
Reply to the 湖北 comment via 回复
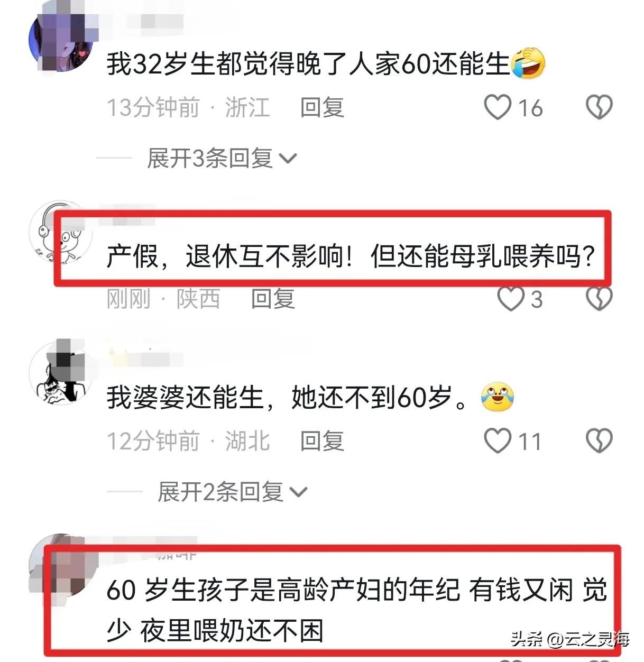coord(323,441)
